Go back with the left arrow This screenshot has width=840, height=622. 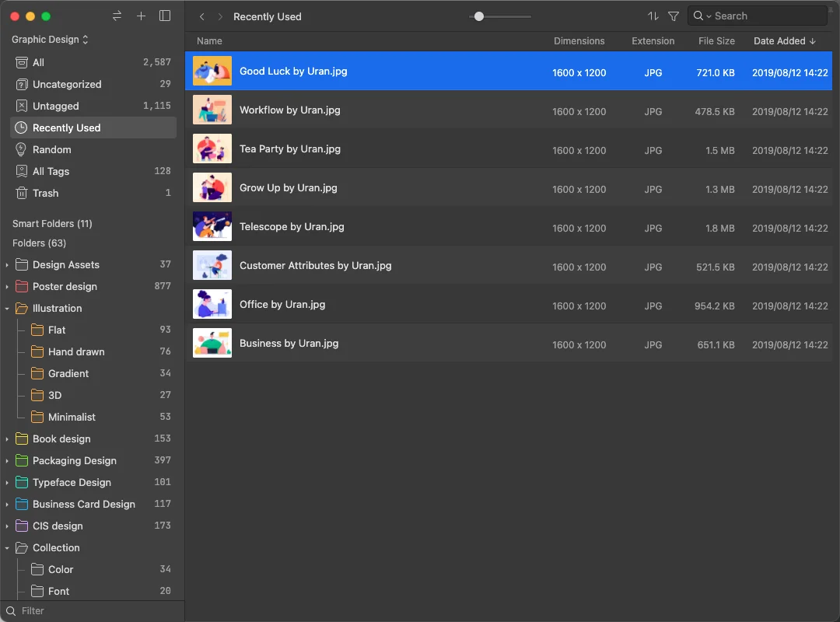pos(202,16)
